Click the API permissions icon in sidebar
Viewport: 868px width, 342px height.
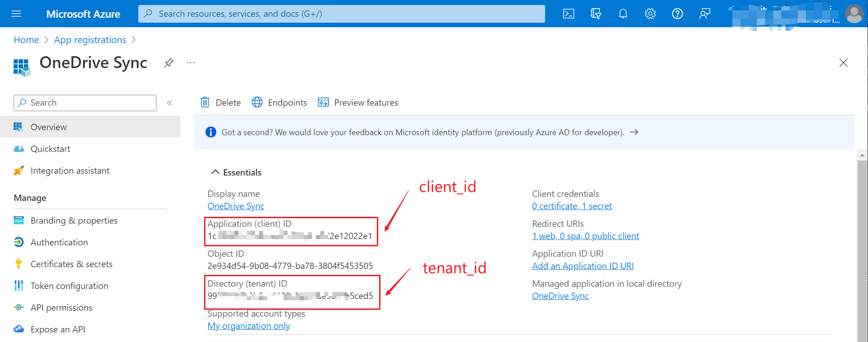[19, 308]
